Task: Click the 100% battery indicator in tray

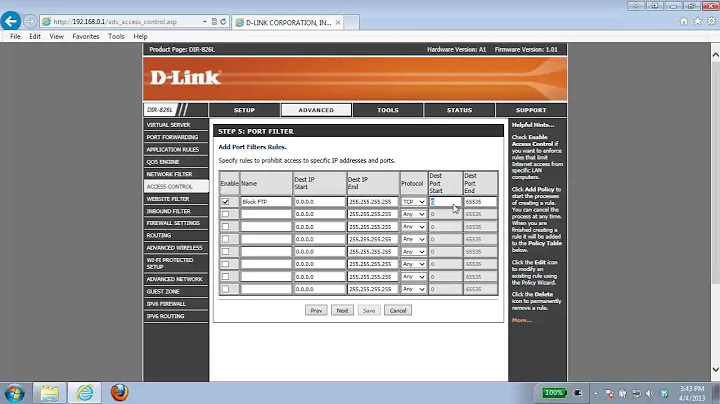Action: [553, 393]
